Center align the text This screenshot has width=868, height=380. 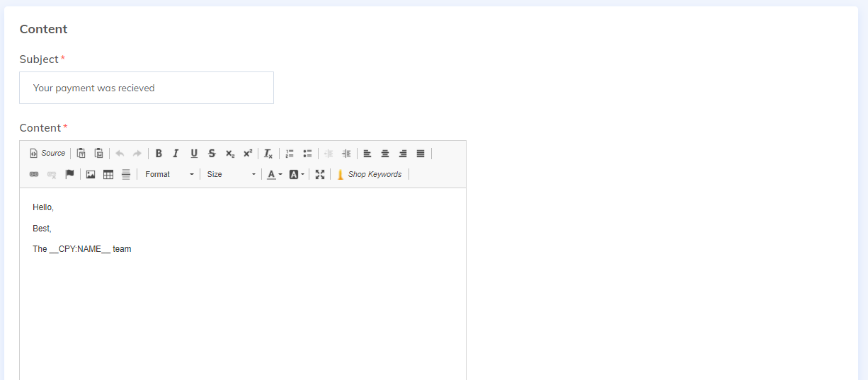pyautogui.click(x=385, y=154)
